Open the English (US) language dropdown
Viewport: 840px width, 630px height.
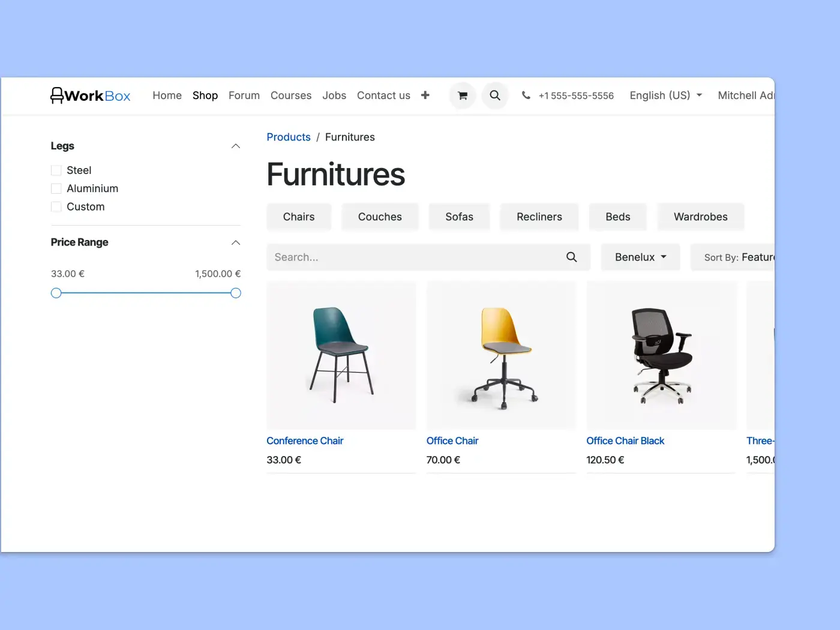pos(665,95)
